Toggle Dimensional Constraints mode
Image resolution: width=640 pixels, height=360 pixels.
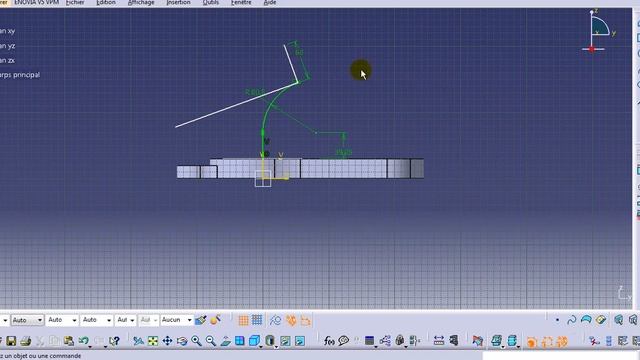click(305, 320)
